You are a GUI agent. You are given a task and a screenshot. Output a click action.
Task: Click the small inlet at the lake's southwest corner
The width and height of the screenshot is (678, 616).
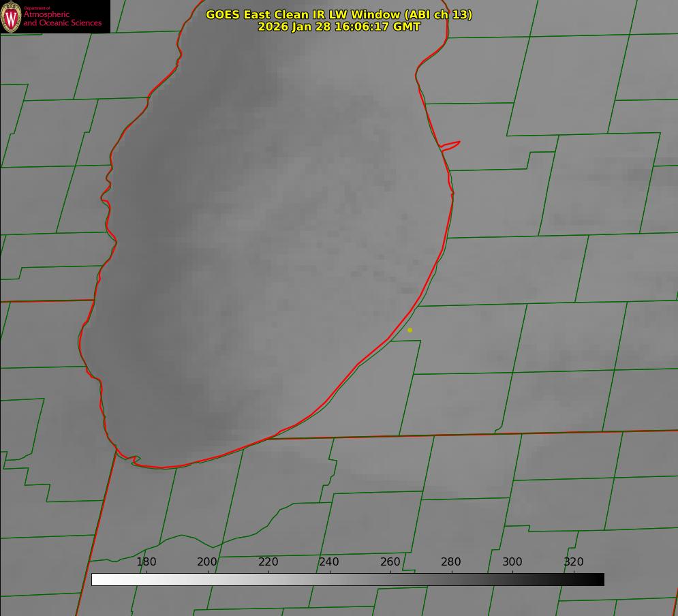click(135, 460)
